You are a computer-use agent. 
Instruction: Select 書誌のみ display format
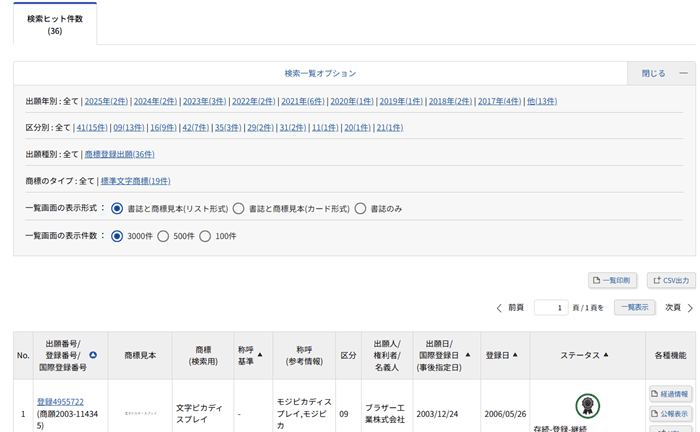[360, 209]
